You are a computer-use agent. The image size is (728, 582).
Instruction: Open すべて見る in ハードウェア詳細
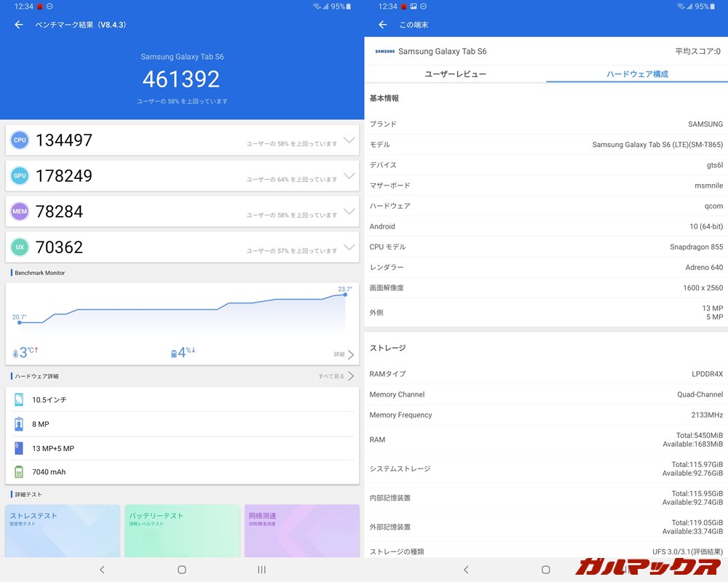[331, 376]
